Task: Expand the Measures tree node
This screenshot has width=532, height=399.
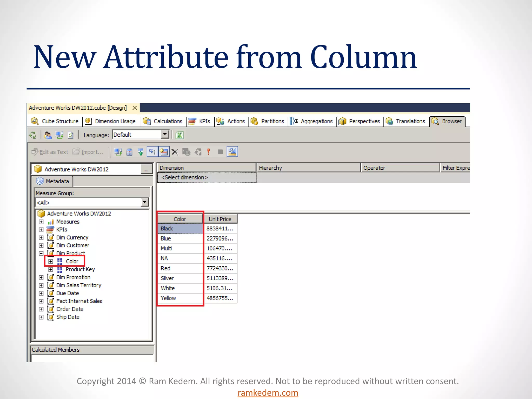Action: pos(41,222)
